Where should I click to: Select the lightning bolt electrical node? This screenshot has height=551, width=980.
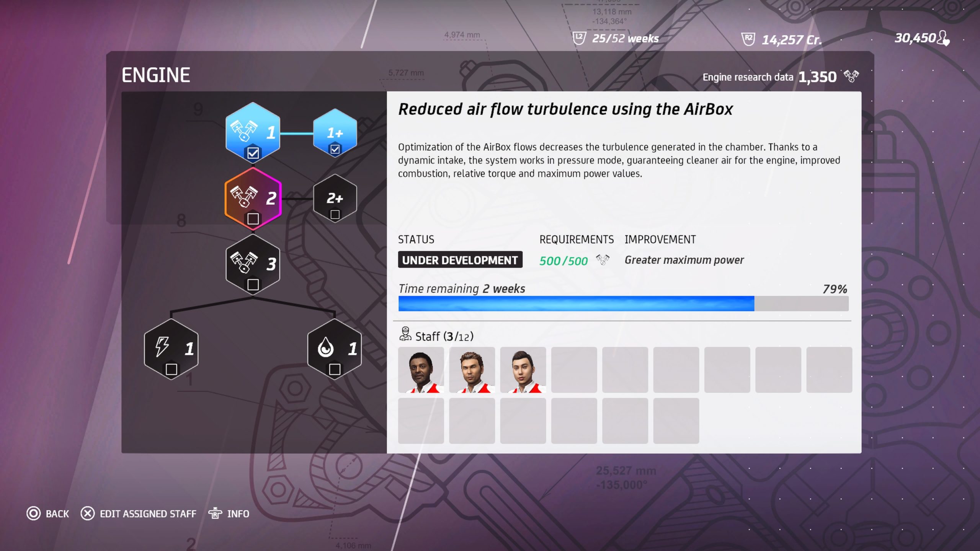point(171,349)
